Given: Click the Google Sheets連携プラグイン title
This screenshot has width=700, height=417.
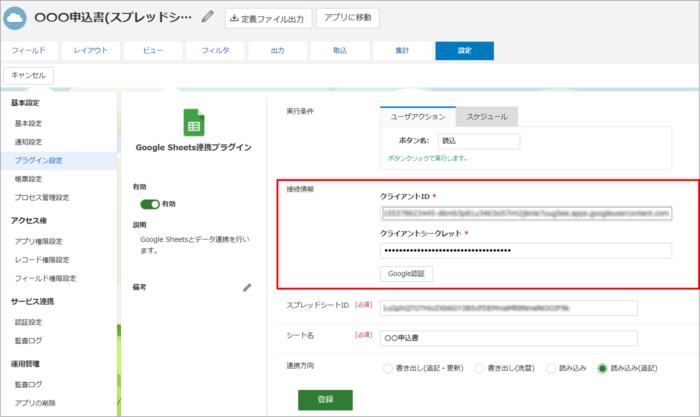Looking at the screenshot, I should coord(194,147).
